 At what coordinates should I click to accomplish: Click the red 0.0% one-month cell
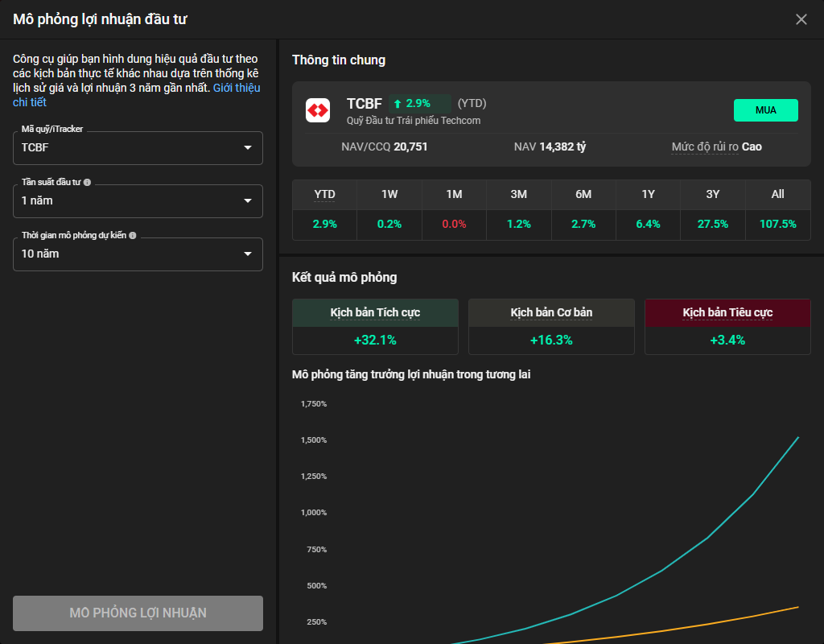454,225
